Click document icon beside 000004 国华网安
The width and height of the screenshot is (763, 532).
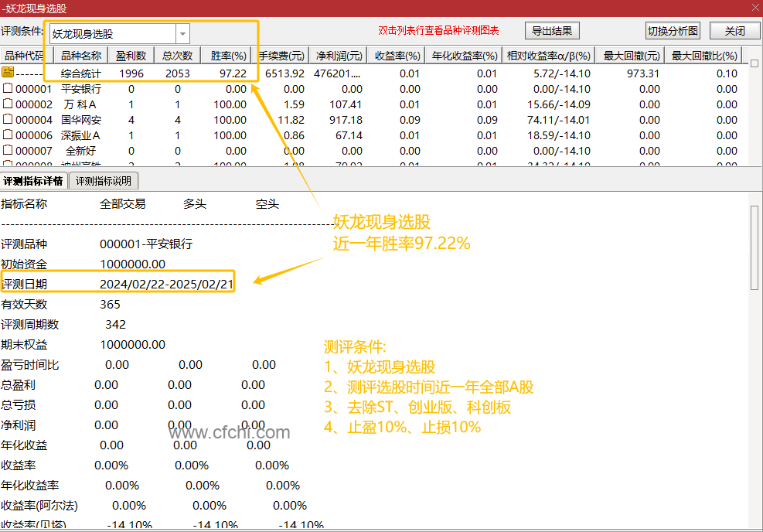point(7,119)
